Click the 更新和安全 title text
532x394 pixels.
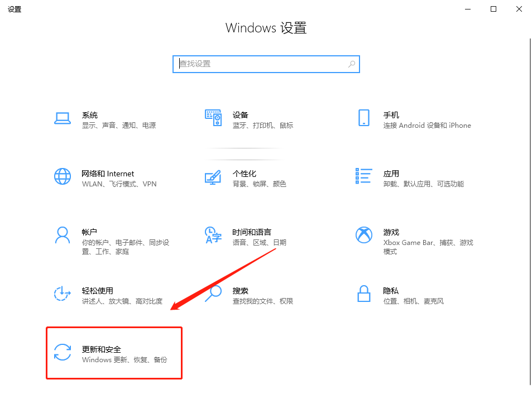tap(102, 349)
